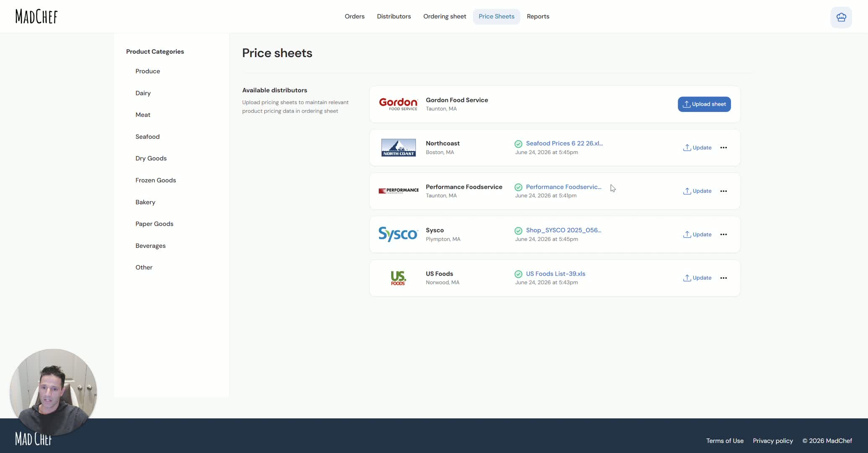The height and width of the screenshot is (453, 868).
Task: Click the Performance Foodservice logo
Action: pyautogui.click(x=398, y=191)
